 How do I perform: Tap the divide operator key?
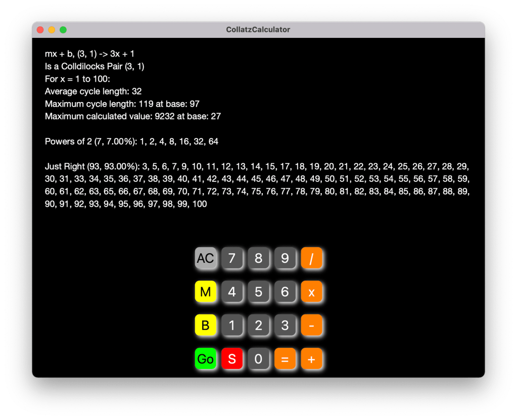(311, 258)
